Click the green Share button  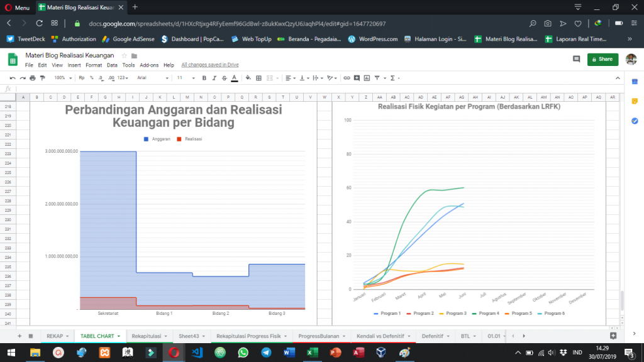pos(602,59)
